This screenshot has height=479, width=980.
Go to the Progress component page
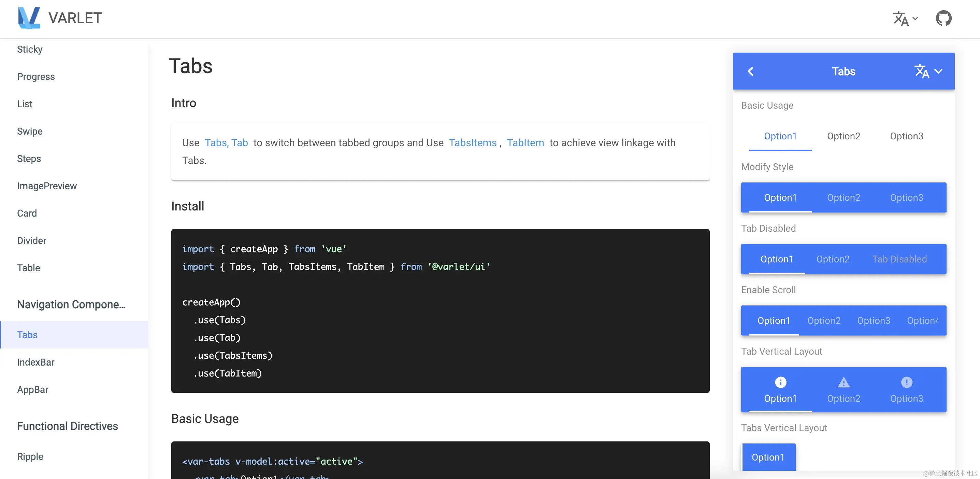(x=36, y=77)
